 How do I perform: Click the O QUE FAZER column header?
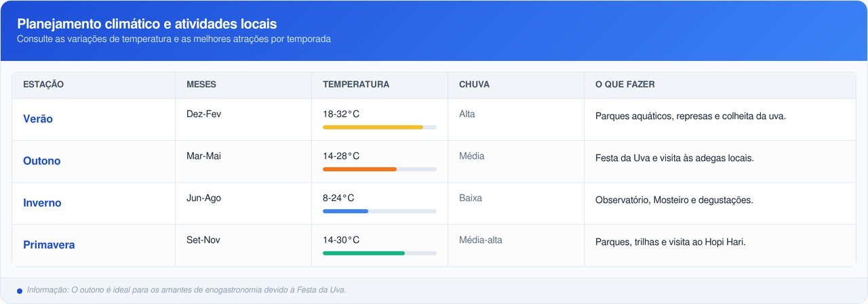click(625, 85)
